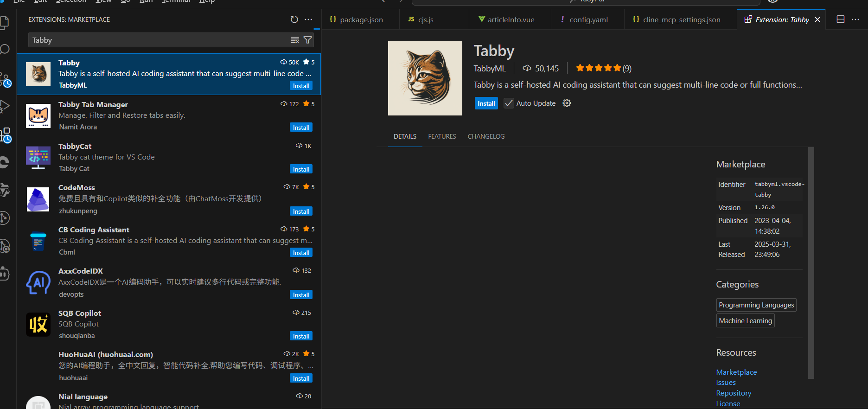Open the CHANGELOG tab
Image resolution: width=868 pixels, height=409 pixels.
[486, 136]
